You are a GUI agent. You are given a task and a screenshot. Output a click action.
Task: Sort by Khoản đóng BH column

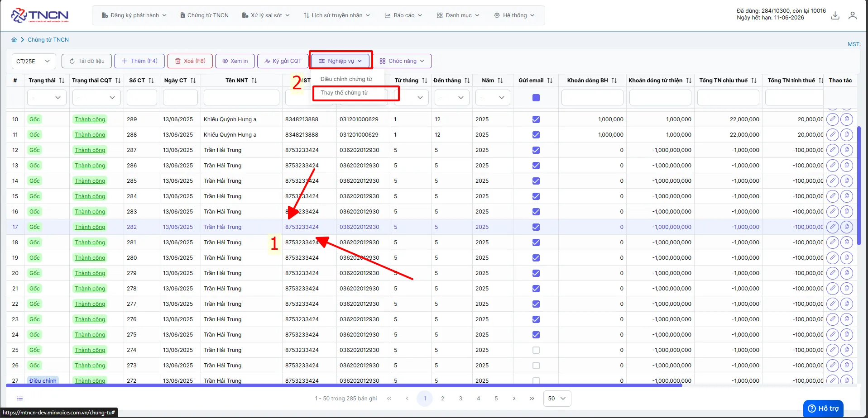point(614,81)
